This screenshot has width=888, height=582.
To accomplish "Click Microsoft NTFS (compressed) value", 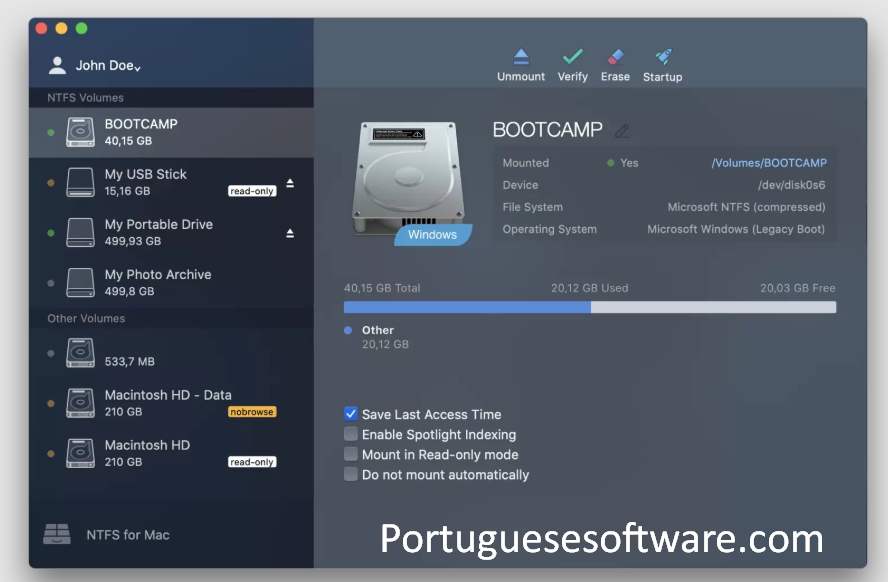I will click(746, 207).
